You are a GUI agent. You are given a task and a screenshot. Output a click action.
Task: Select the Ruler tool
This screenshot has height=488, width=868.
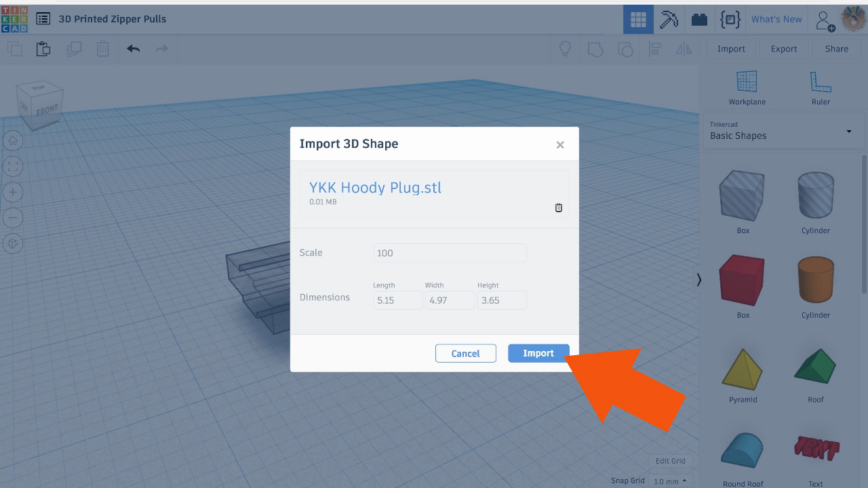click(x=820, y=87)
